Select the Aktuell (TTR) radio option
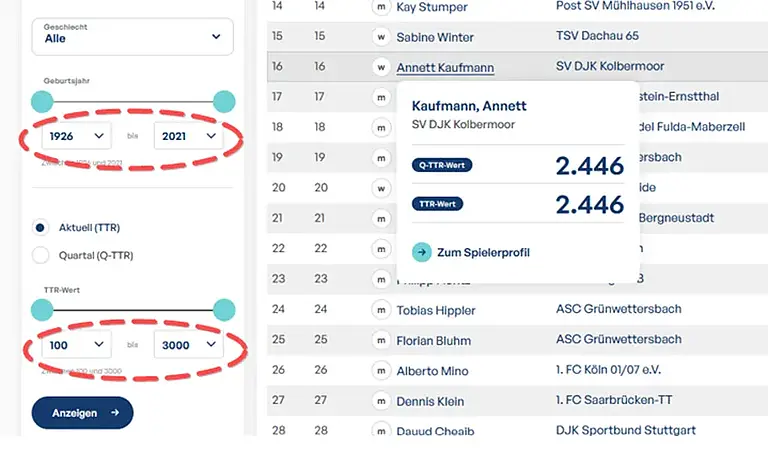 pyautogui.click(x=40, y=227)
